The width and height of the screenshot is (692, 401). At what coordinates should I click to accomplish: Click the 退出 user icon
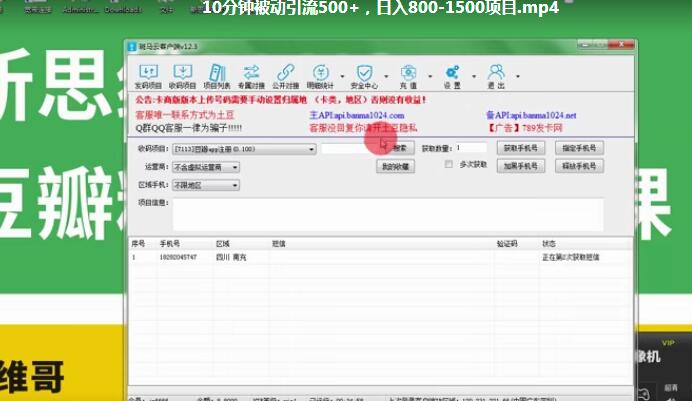pyautogui.click(x=496, y=75)
